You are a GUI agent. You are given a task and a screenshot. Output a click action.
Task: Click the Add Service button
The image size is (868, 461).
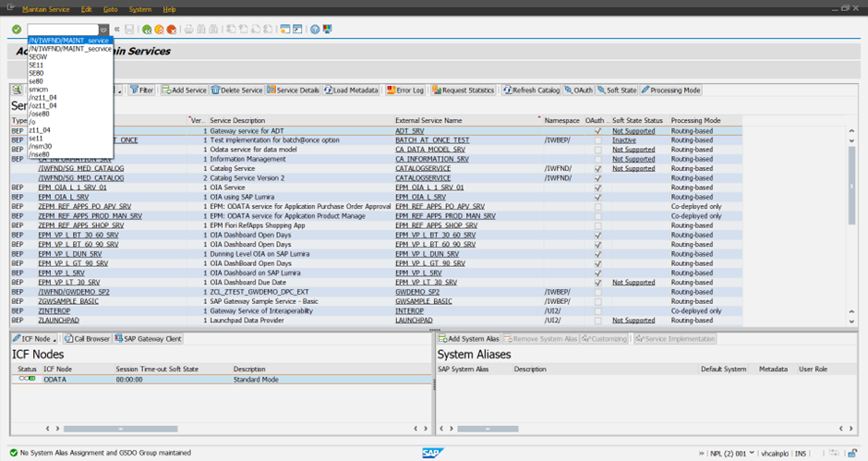pos(185,91)
